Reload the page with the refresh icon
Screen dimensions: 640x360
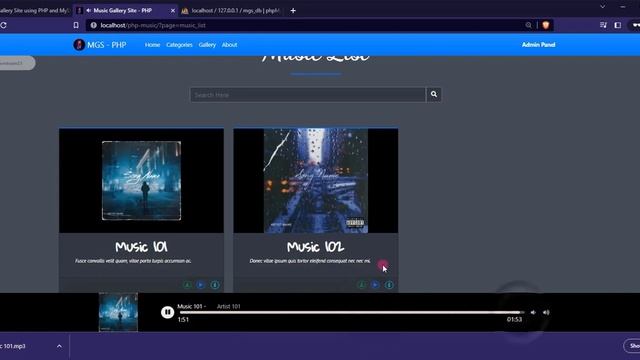3,25
